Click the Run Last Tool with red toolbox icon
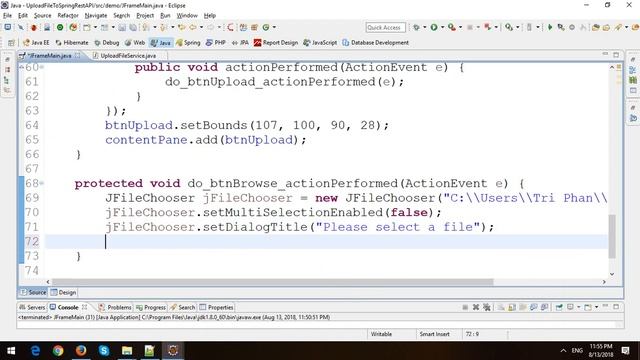 click(x=451, y=27)
